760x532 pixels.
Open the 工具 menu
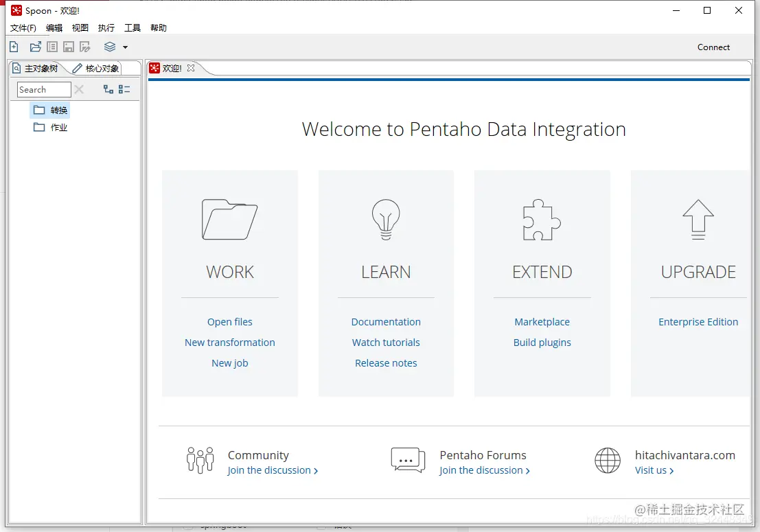(x=133, y=28)
